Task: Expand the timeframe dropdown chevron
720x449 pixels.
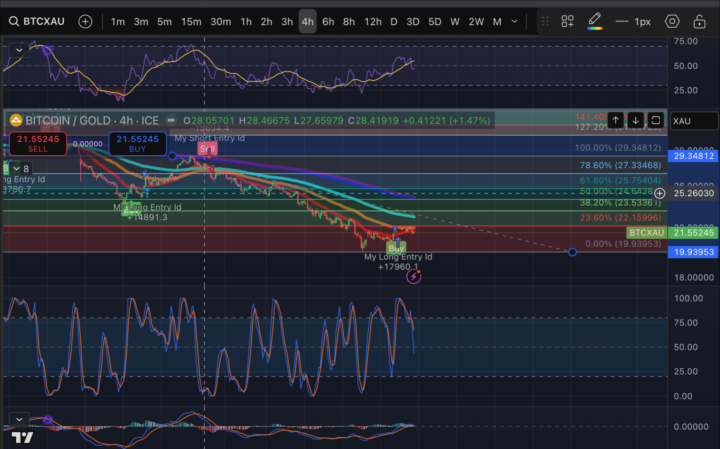Action: pos(515,22)
